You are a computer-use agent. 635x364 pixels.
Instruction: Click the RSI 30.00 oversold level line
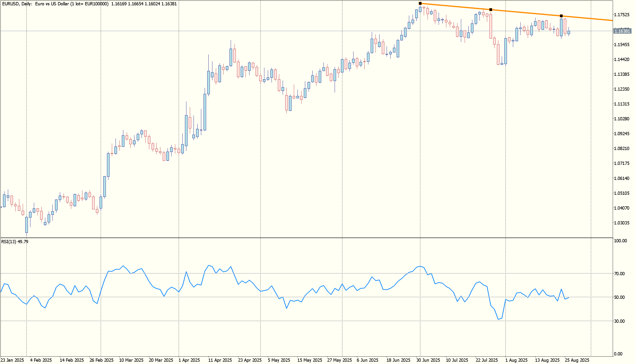pyautogui.click(x=300, y=321)
